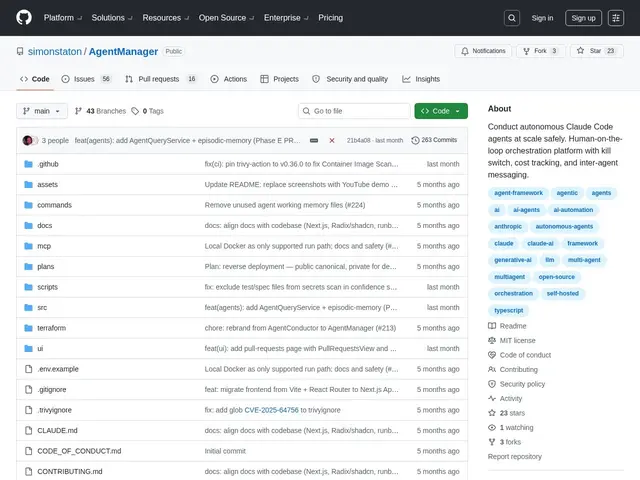Open the ui folder
The width and height of the screenshot is (640, 480).
(x=40, y=349)
